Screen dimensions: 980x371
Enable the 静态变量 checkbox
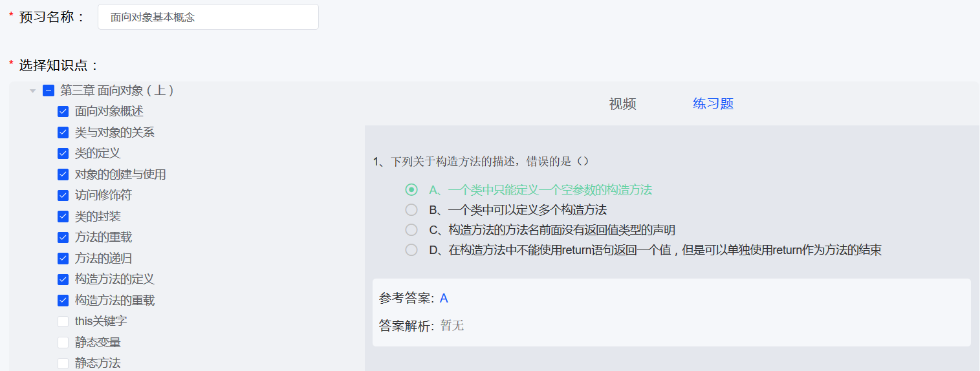pos(63,343)
